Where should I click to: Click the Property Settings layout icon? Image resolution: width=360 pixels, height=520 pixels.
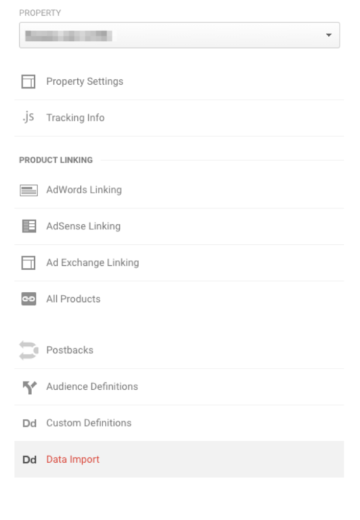[28, 81]
